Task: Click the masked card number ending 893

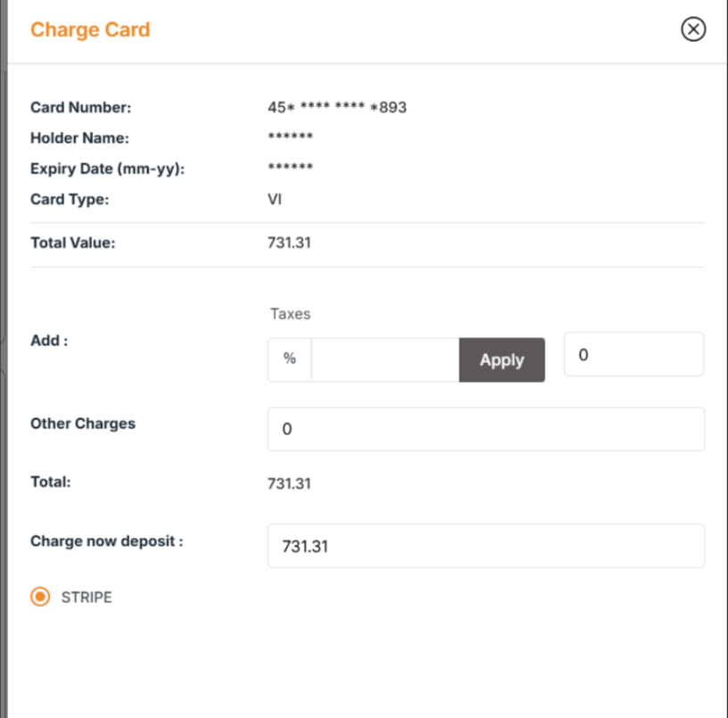Action: pos(336,108)
